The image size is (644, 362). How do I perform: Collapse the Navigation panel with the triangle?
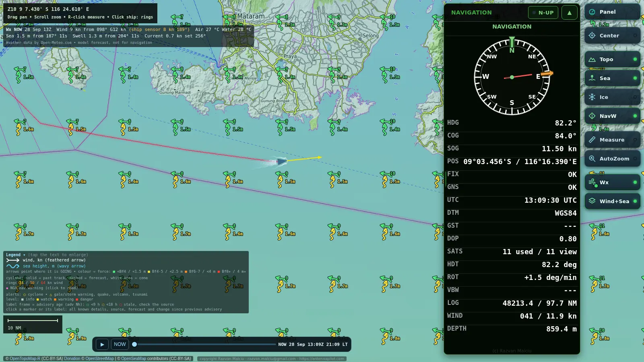(x=569, y=12)
